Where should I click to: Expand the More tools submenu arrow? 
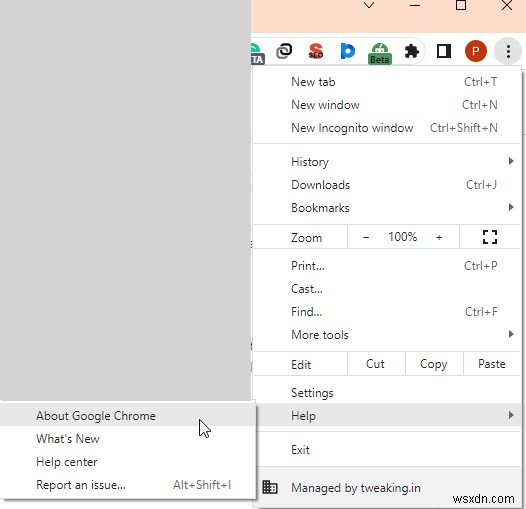point(511,334)
